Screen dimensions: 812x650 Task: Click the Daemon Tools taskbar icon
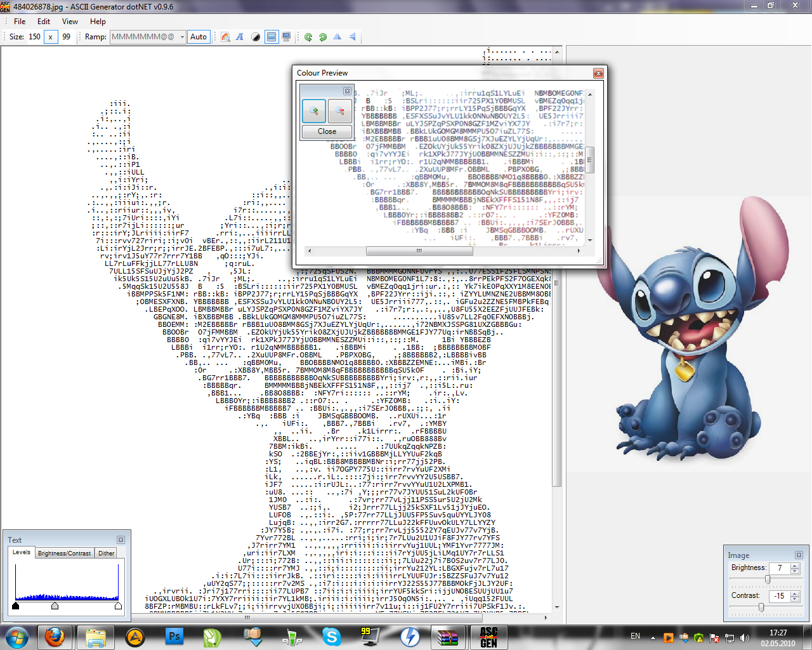click(410, 637)
